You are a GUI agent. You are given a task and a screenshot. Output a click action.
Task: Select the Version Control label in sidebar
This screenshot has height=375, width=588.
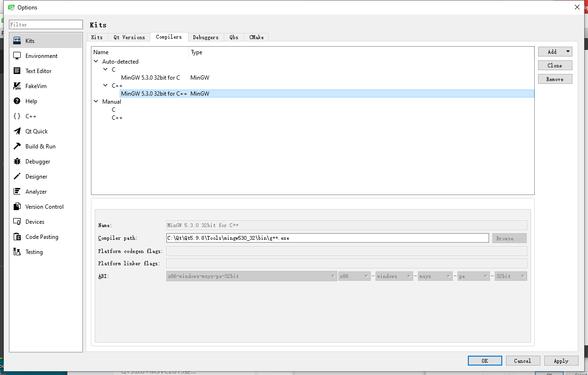coord(44,207)
